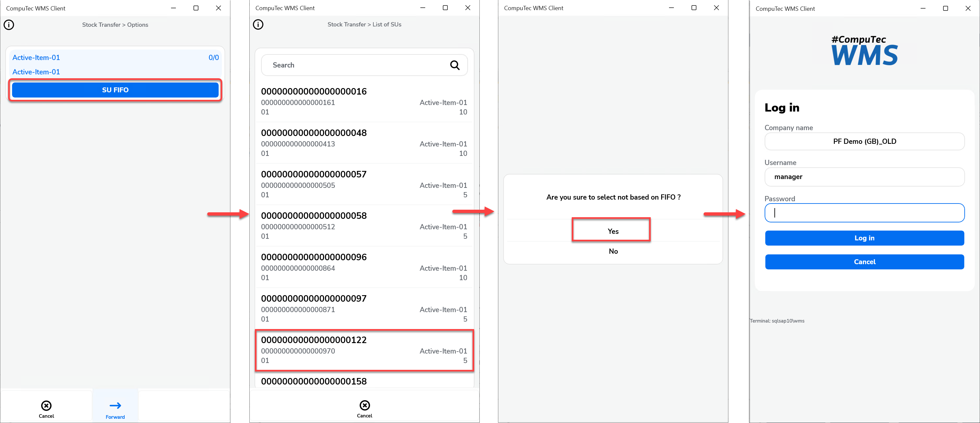Click the Password input field

(864, 212)
